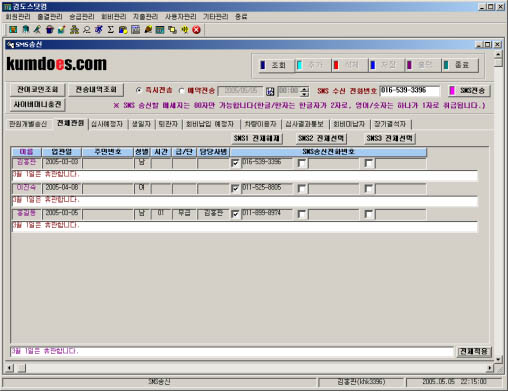Click the reservation time spinner arrows
Image resolution: width=508 pixels, height=392 pixels.
tap(304, 91)
